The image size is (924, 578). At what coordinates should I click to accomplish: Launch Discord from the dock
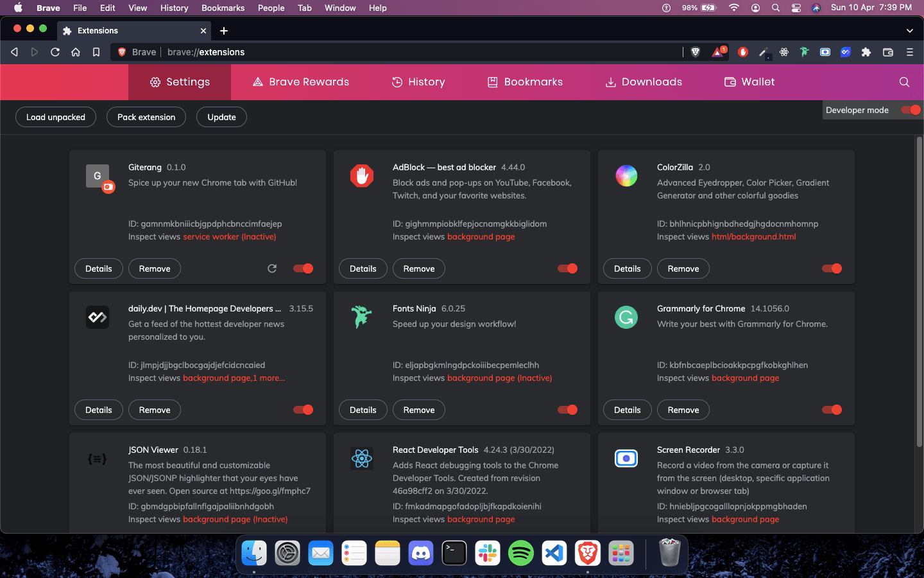tap(421, 552)
